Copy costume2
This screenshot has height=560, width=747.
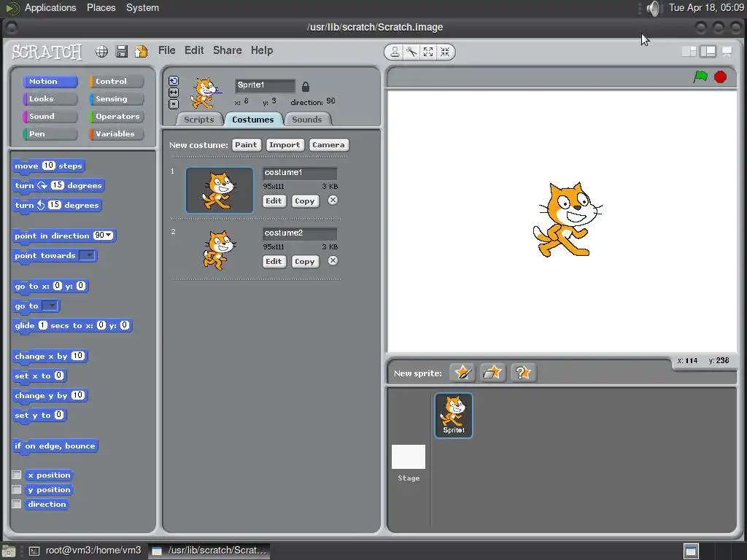304,262
